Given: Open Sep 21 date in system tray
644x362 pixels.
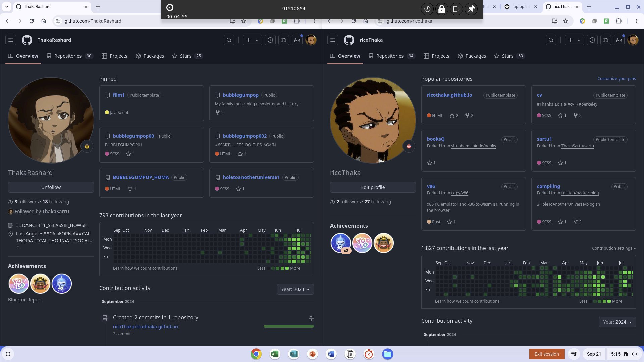Looking at the screenshot, I should tap(594, 354).
